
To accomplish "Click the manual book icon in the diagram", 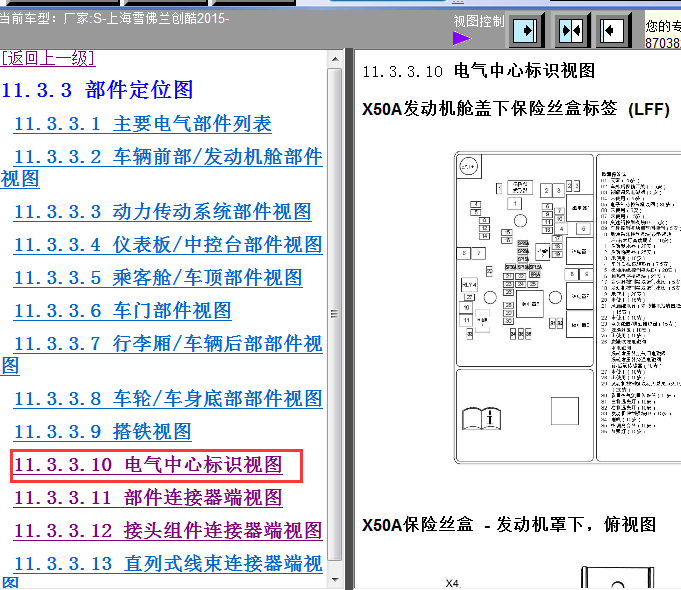I will 481,419.
